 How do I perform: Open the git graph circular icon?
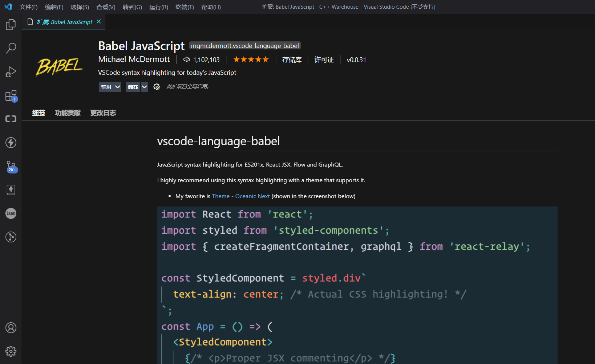point(11,237)
